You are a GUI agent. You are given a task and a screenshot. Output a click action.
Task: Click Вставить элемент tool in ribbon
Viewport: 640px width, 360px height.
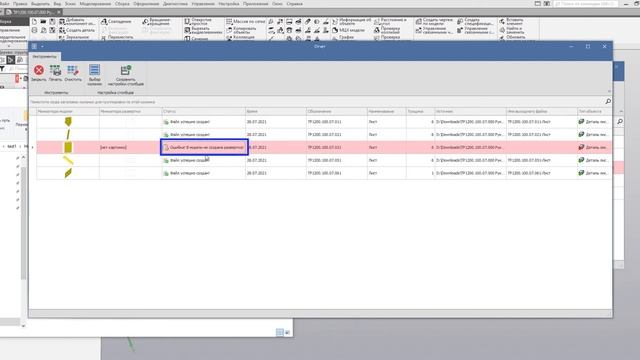point(511,22)
